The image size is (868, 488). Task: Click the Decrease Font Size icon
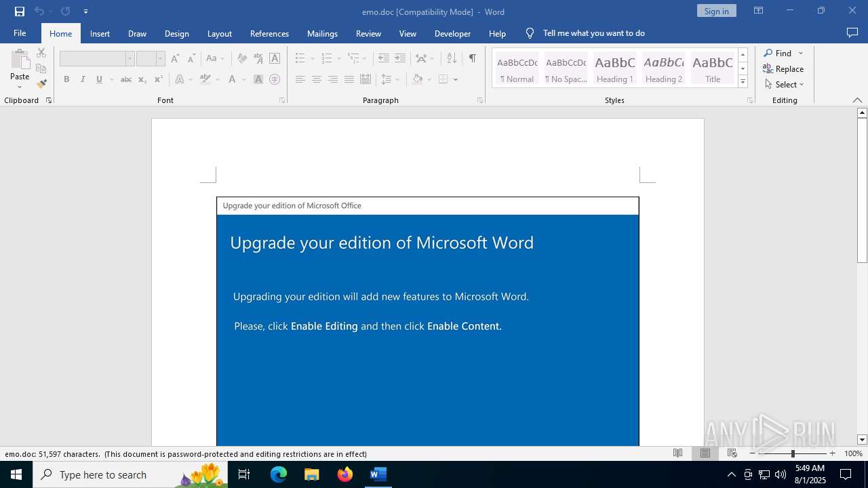tap(191, 59)
